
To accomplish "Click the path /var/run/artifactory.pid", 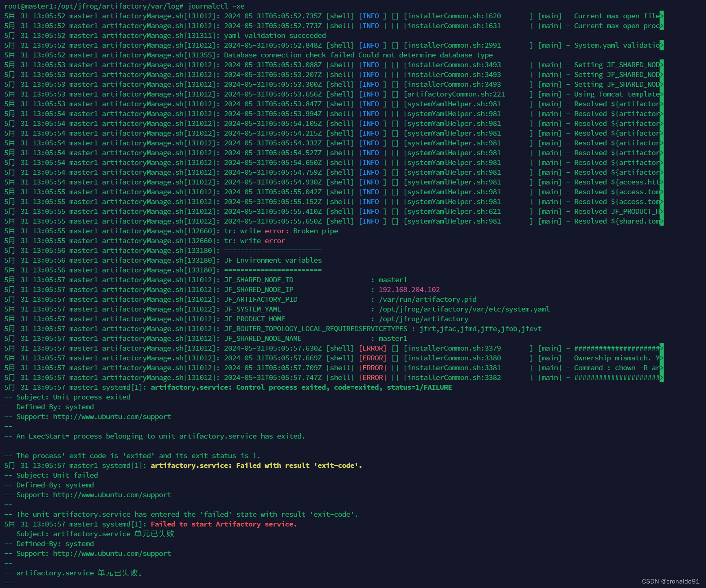I will (x=428, y=299).
